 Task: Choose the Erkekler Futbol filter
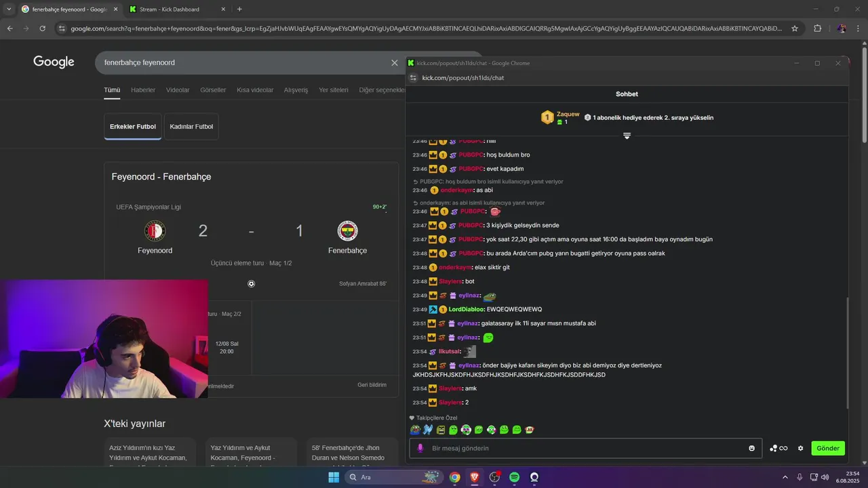click(133, 127)
